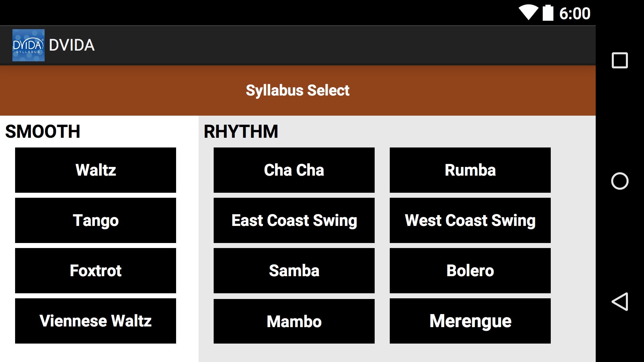Tap the DVIDA title text
Image resolution: width=644 pixels, height=362 pixels.
pos(72,45)
